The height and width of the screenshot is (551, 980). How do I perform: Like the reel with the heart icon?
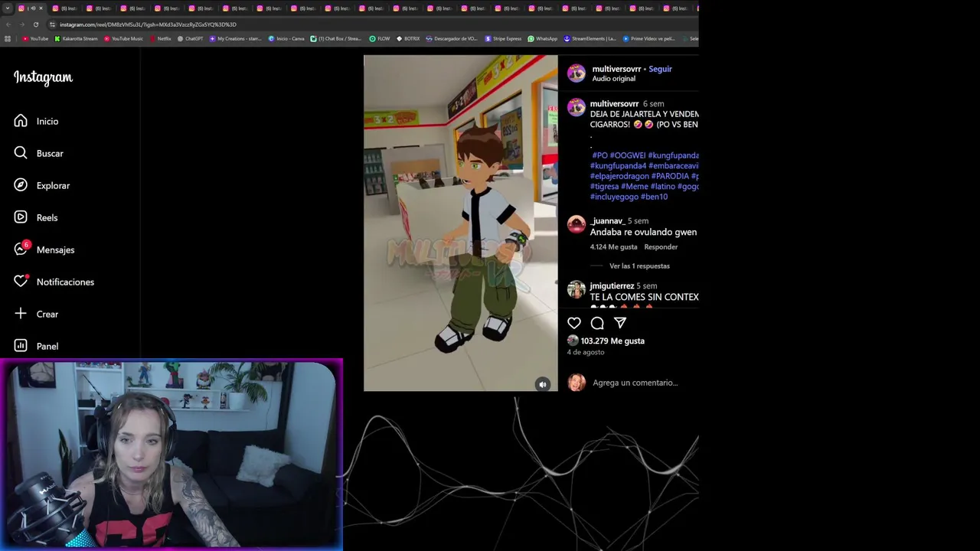[574, 323]
